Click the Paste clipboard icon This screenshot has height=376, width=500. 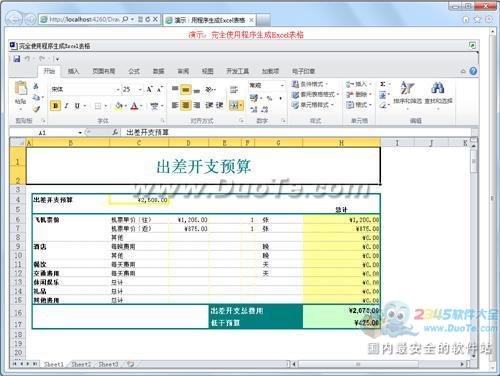click(x=21, y=88)
